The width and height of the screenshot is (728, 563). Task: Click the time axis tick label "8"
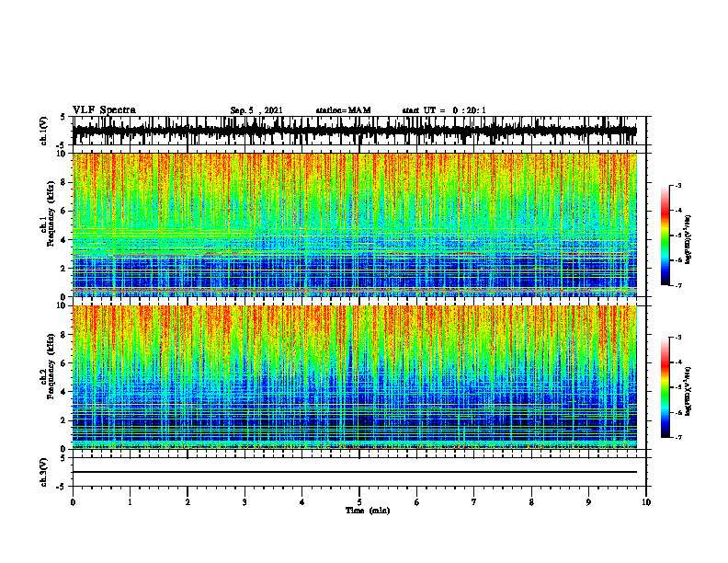531,502
